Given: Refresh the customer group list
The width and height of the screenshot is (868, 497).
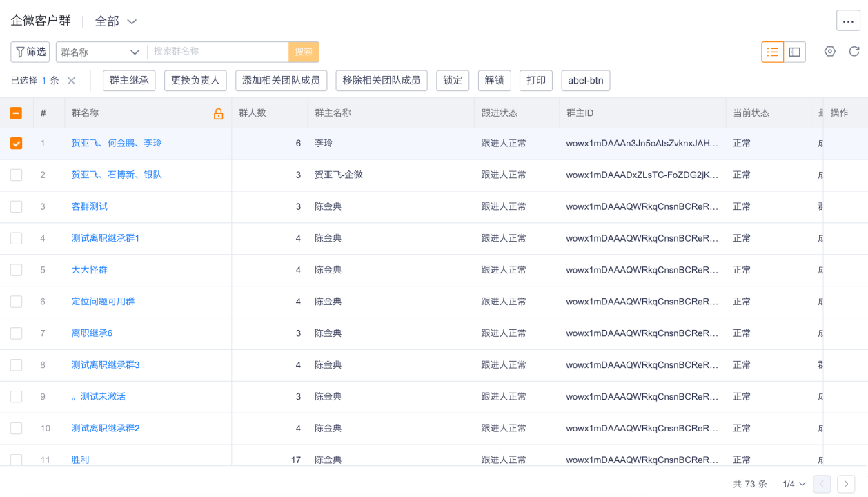Looking at the screenshot, I should [854, 52].
